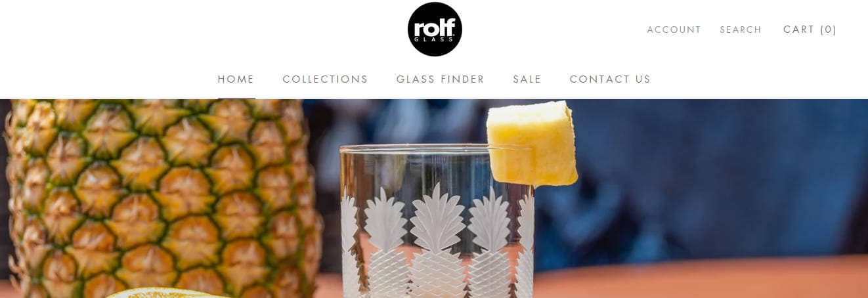
Task: Click the whole pineapple in hero image
Action: [161, 197]
